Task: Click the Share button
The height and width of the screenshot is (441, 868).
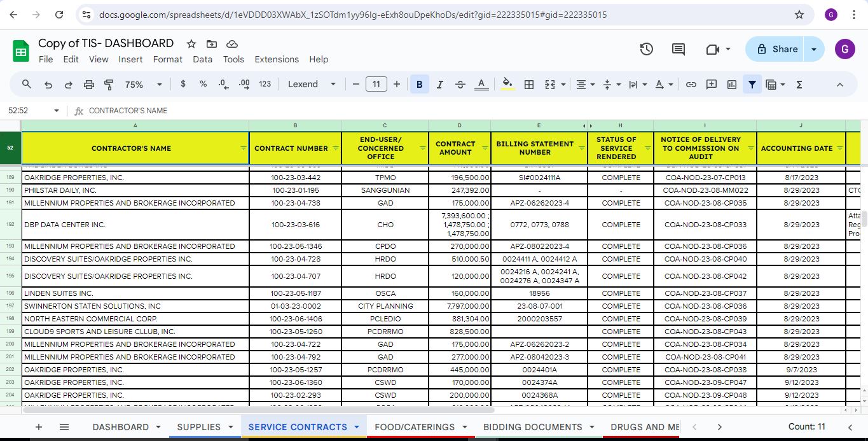Action: 777,49
